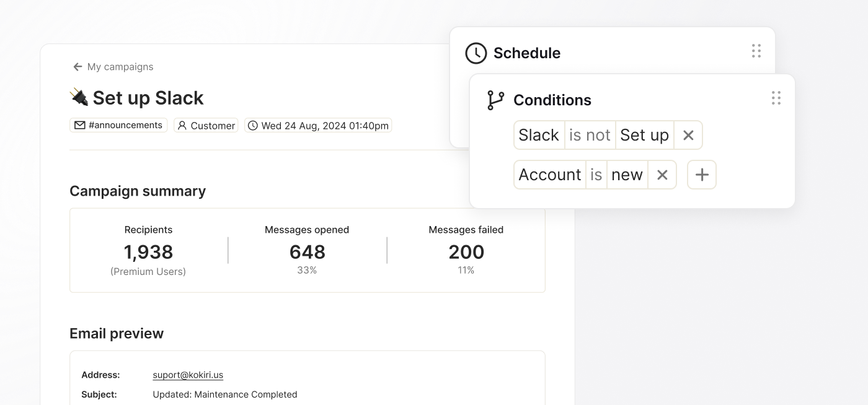Click the Conditions card drag handle
This screenshot has width=868, height=405.
(776, 98)
